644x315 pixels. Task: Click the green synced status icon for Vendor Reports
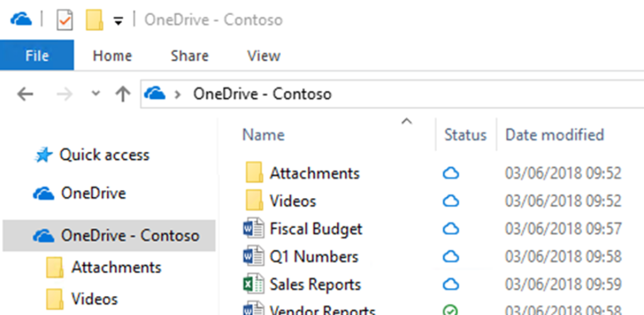(x=451, y=310)
